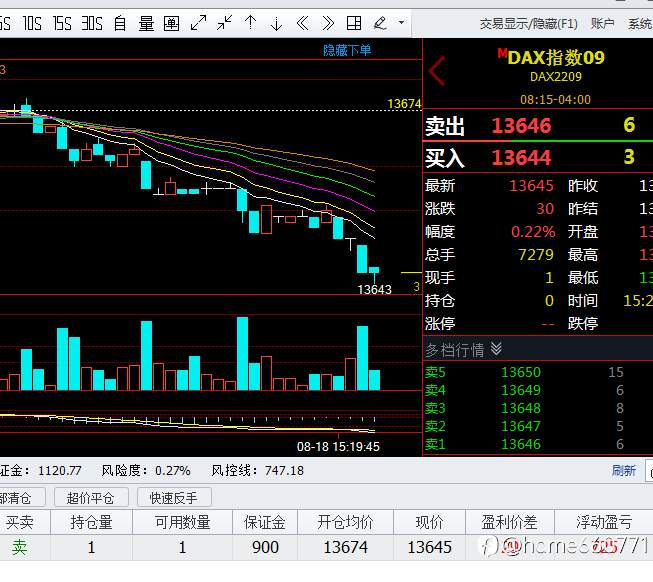Click the 自 custom period toolbar button
Image resolution: width=653 pixels, height=582 pixels.
pos(120,24)
